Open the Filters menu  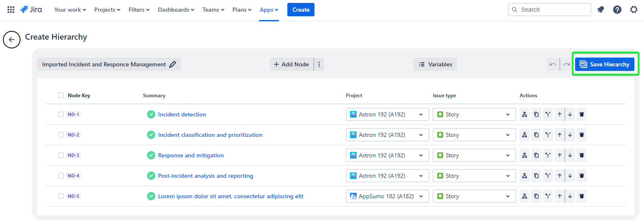click(x=139, y=10)
